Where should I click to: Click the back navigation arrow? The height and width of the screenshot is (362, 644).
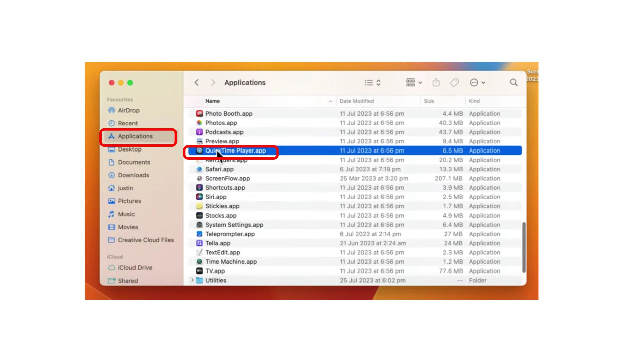pyautogui.click(x=197, y=82)
